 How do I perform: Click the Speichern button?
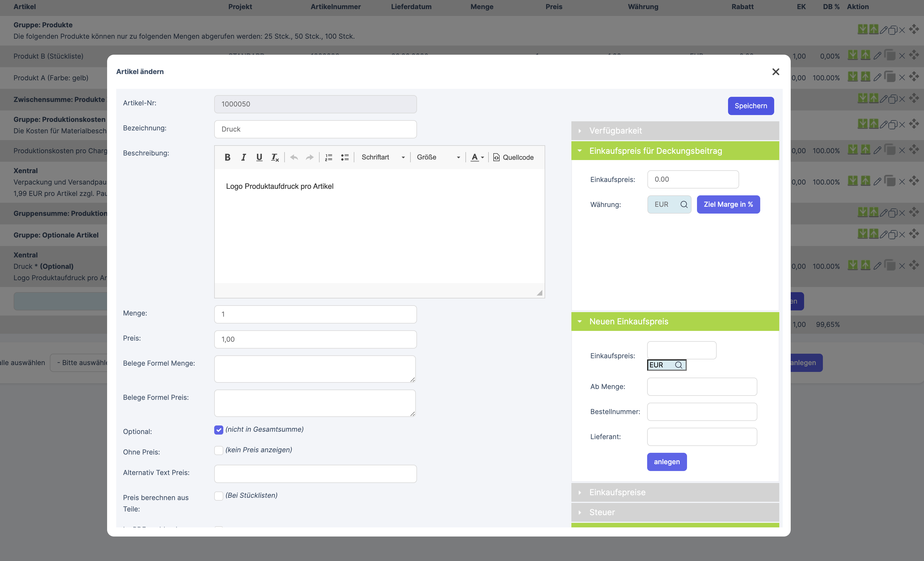[x=750, y=106]
